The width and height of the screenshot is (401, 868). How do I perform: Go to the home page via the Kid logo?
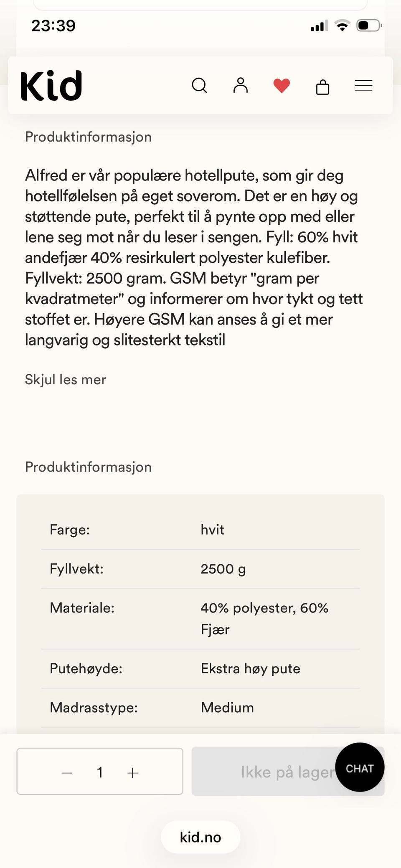(51, 86)
